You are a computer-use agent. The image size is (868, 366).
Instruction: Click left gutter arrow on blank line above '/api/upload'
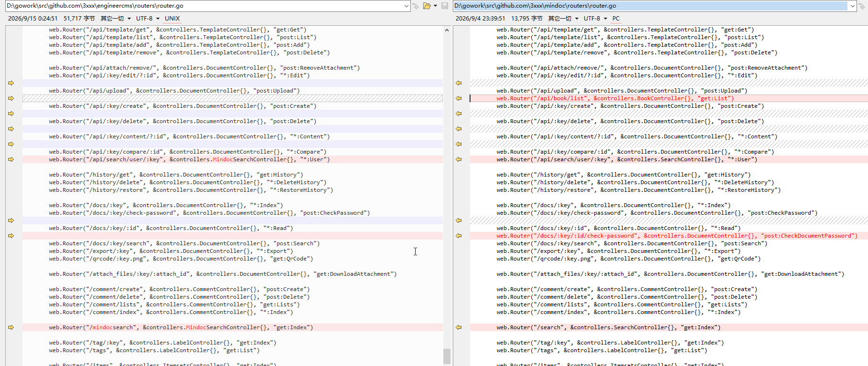click(x=11, y=83)
